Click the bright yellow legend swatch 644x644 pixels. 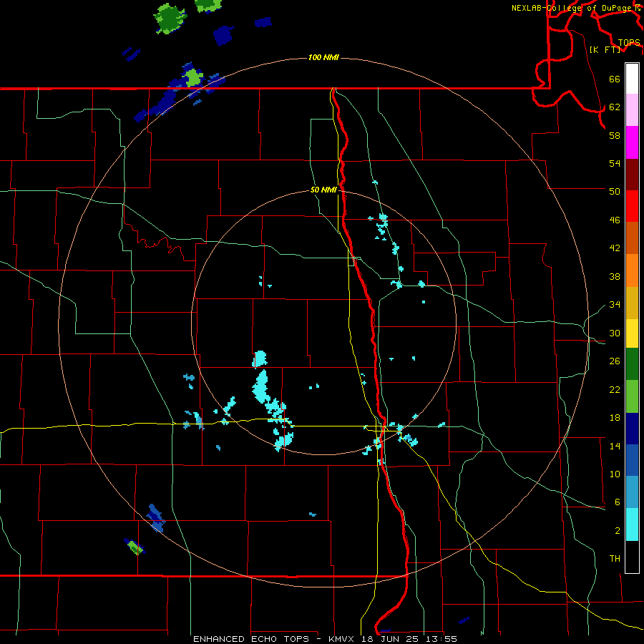632,333
